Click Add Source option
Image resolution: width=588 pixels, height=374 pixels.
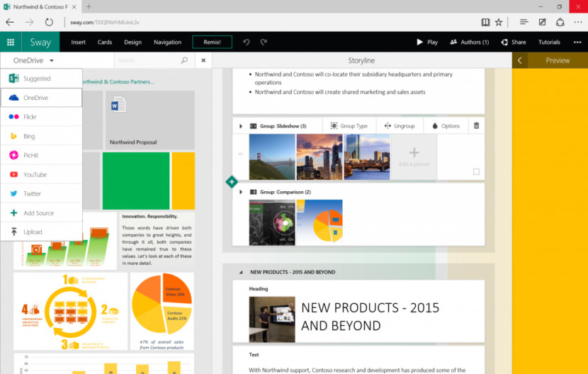[x=41, y=212]
